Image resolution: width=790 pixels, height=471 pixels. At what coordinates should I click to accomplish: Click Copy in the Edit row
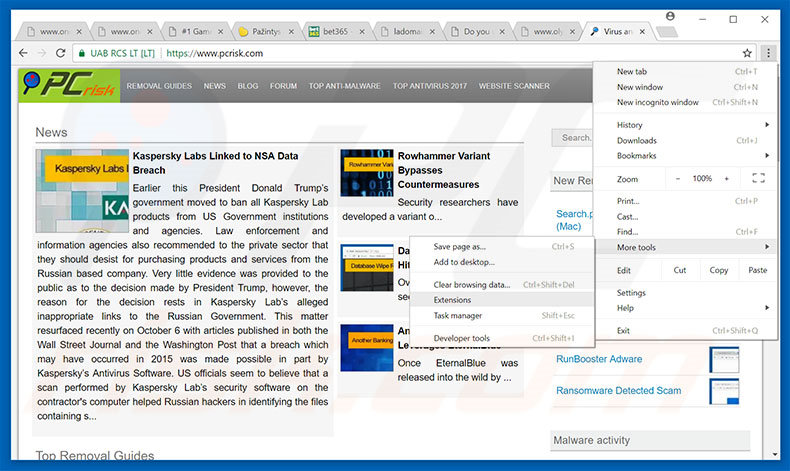pyautogui.click(x=718, y=270)
